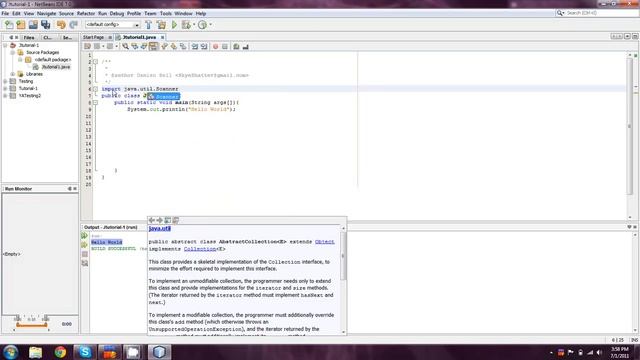640x360 pixels.
Task: Run the project with green play icon
Action: (x=174, y=25)
